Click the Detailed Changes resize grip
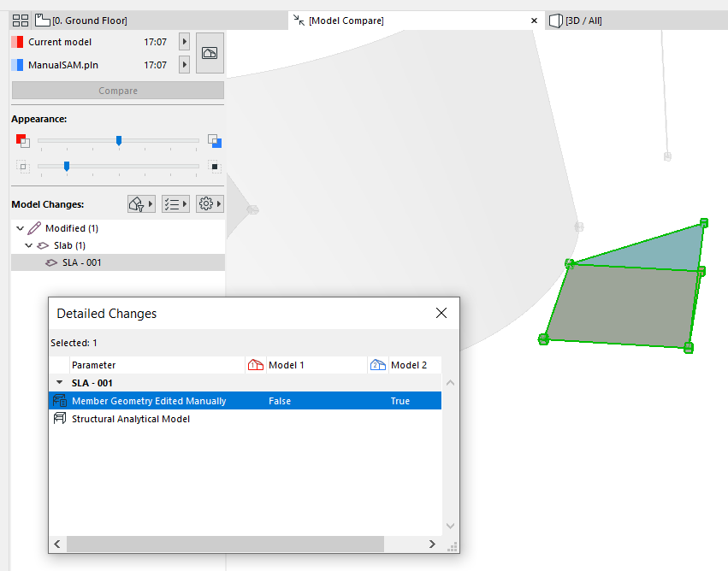 (453, 546)
